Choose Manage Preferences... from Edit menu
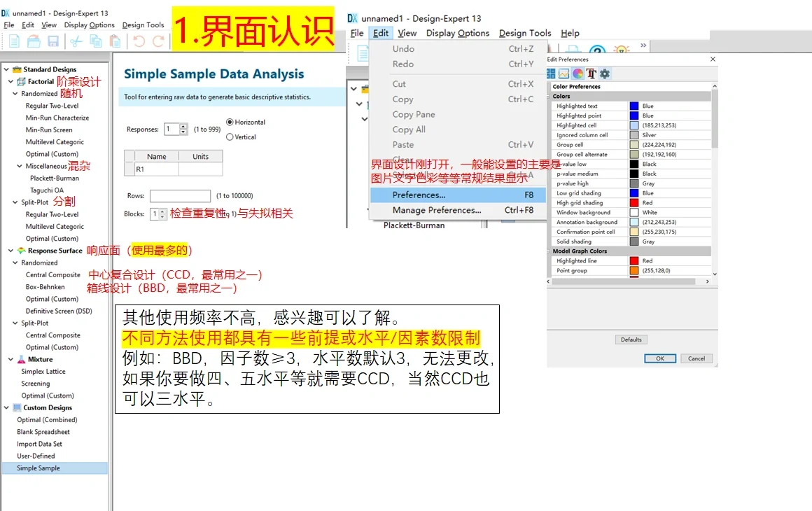The image size is (812, 511). coord(458,210)
